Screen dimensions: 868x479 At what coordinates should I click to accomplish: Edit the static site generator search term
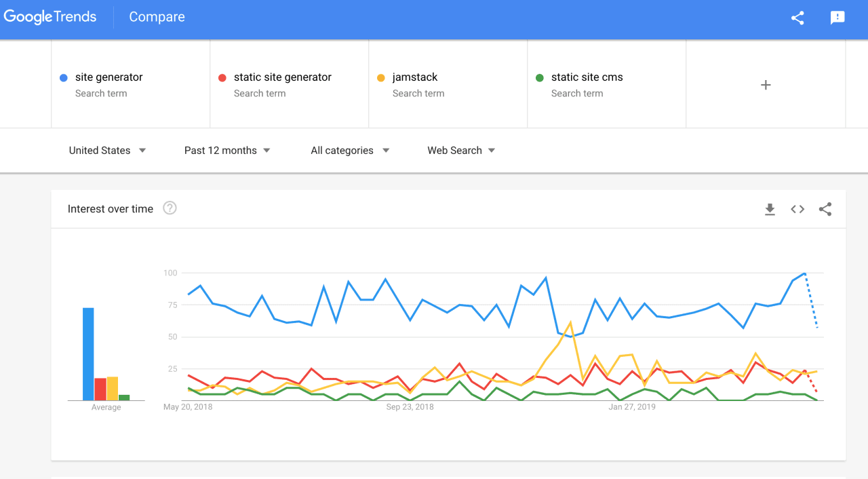[x=290, y=84]
